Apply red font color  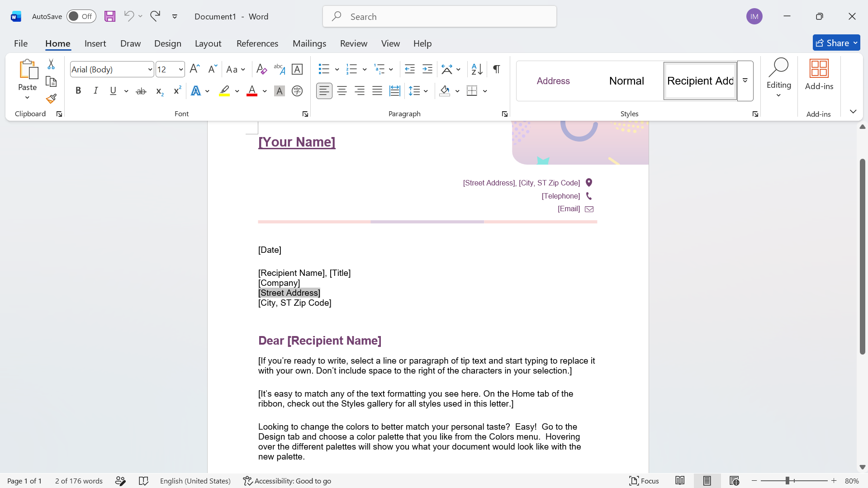click(x=252, y=91)
